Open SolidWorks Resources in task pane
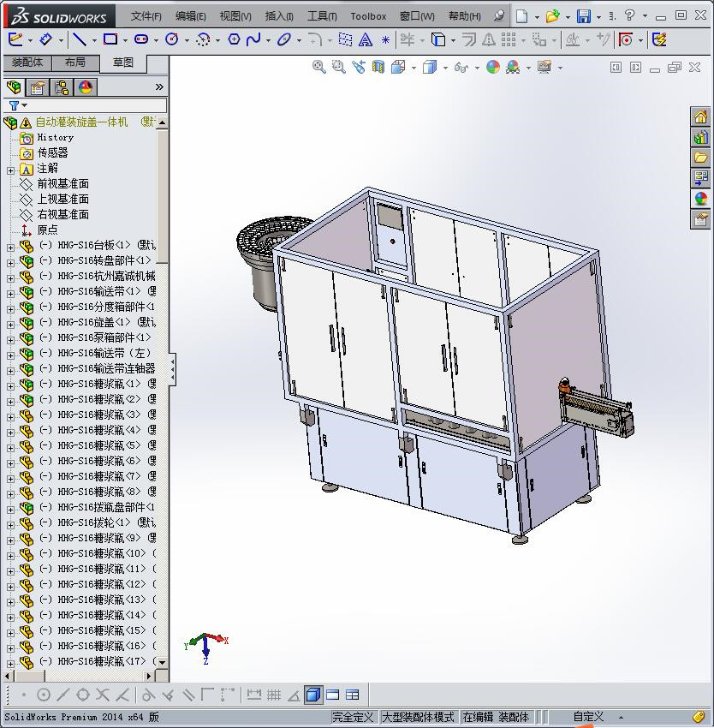714x728 pixels. pos(700,116)
